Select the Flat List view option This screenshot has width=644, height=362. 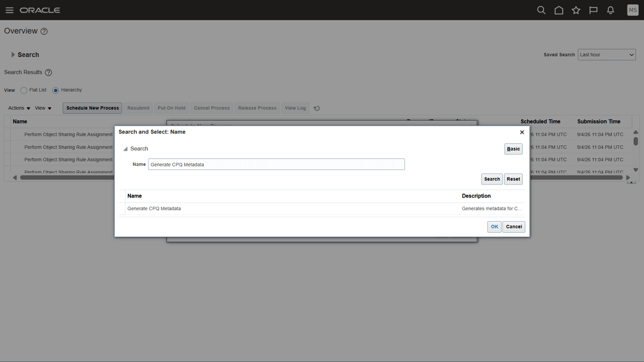(24, 90)
